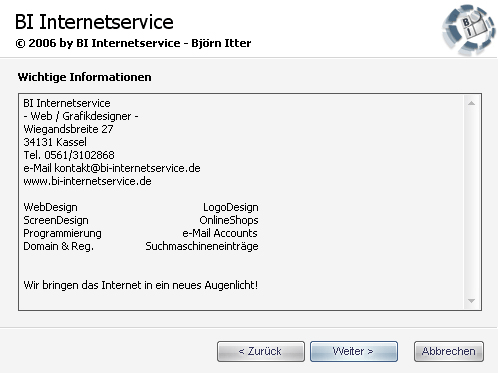The height and width of the screenshot is (373, 498).
Task: Click the www.bi-internetservice.de text line
Action: 87,181
